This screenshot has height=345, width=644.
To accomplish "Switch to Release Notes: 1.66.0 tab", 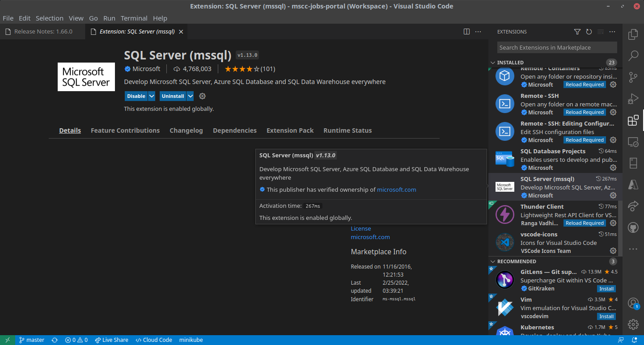I will pos(42,32).
